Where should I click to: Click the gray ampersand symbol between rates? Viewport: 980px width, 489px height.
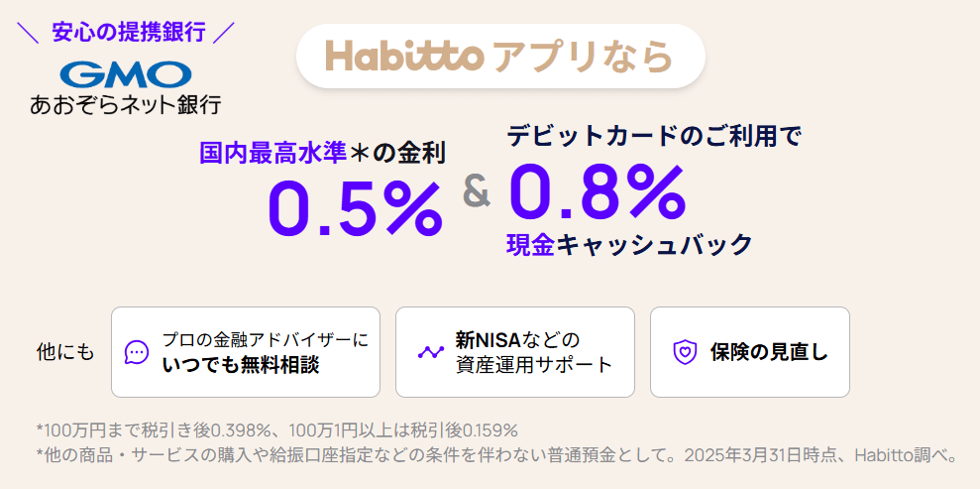point(477,192)
